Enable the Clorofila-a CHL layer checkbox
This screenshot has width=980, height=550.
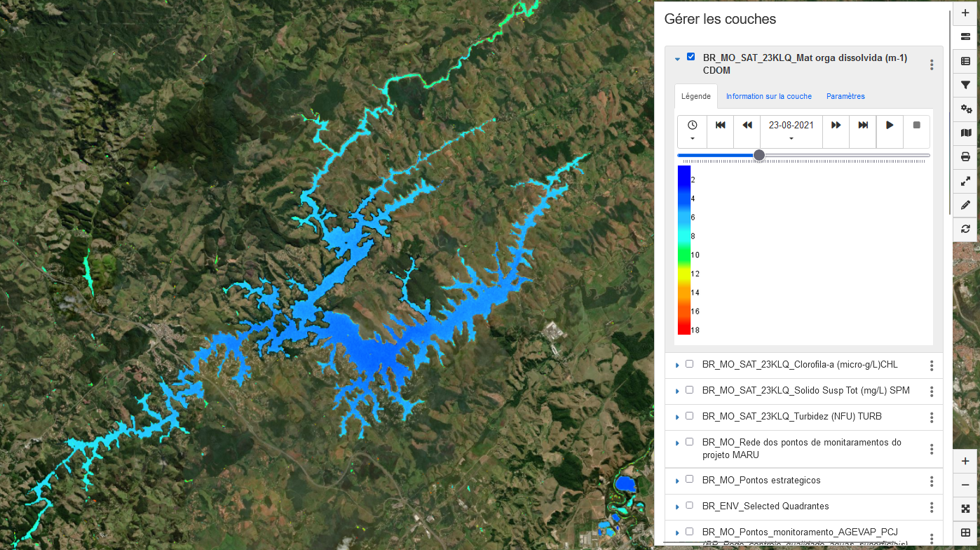click(689, 364)
